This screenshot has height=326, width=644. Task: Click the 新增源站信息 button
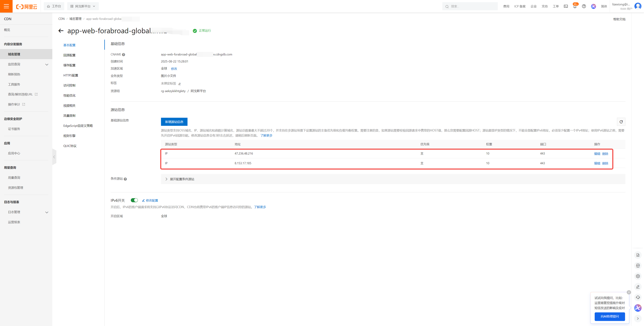tap(174, 122)
